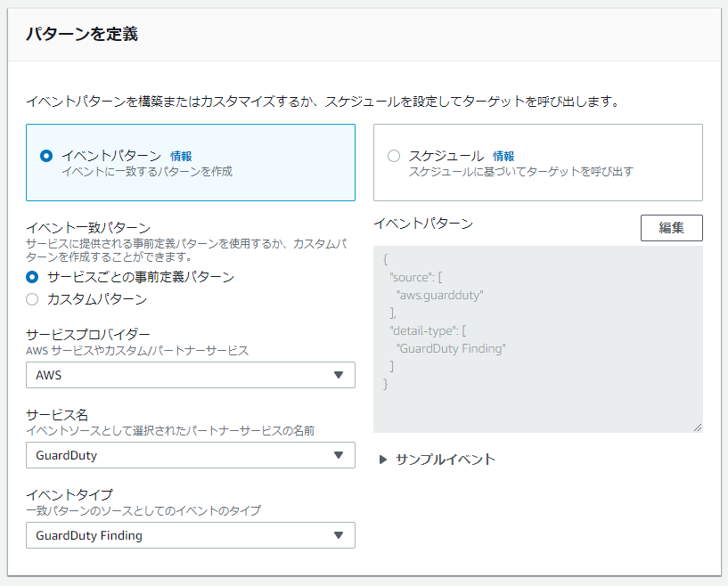Choose the カスタムパターン radio button

click(x=33, y=299)
